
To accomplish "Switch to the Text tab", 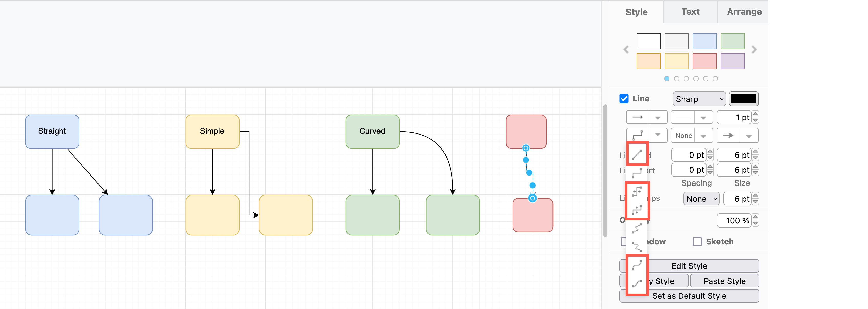I will (690, 12).
